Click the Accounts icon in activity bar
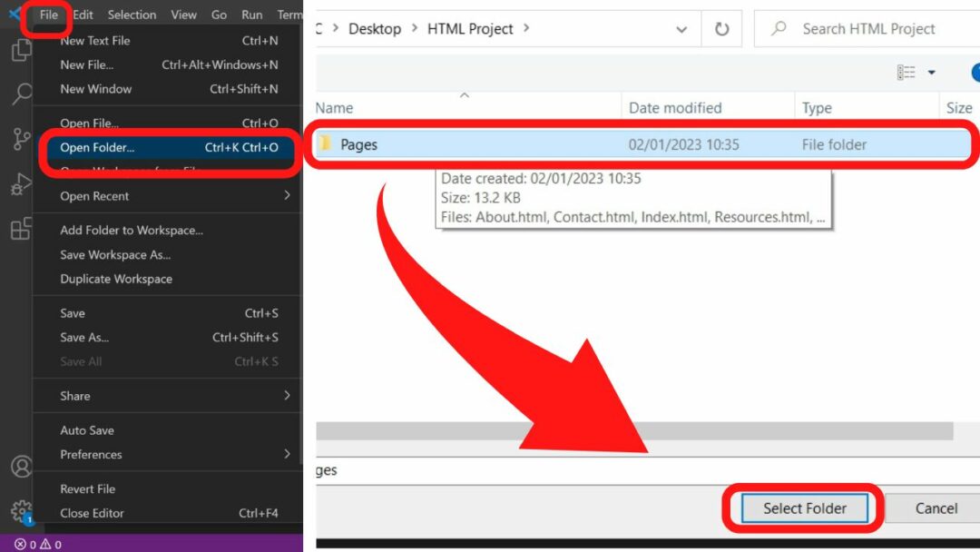The image size is (980, 552). point(21,467)
